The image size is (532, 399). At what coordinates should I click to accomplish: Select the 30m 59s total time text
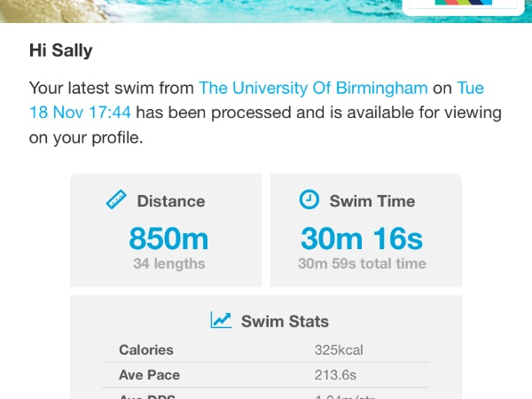click(362, 263)
